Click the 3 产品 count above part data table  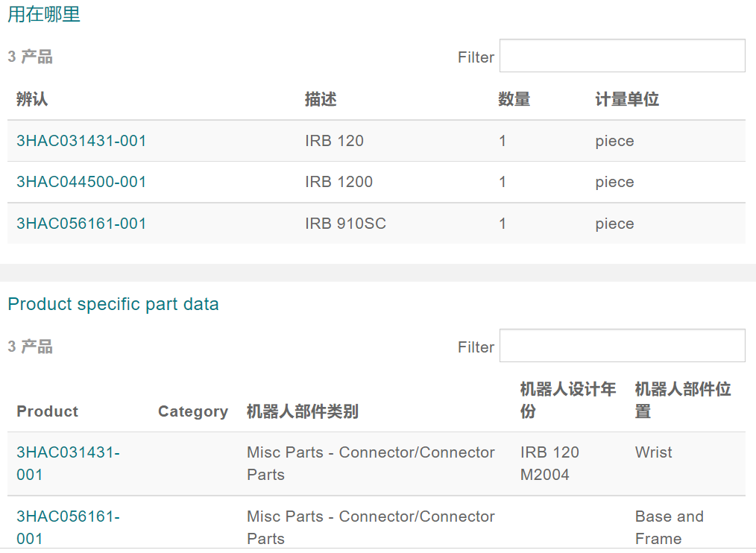coord(30,347)
